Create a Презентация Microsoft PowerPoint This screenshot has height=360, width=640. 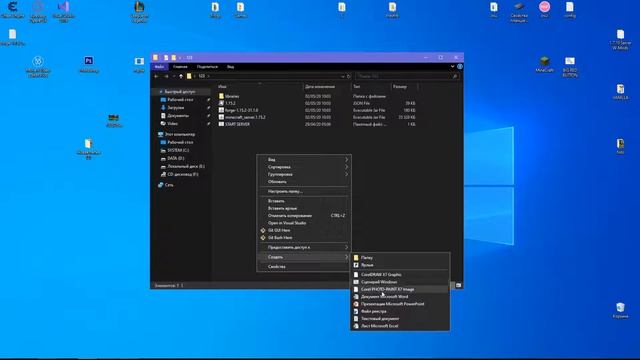tap(400, 304)
